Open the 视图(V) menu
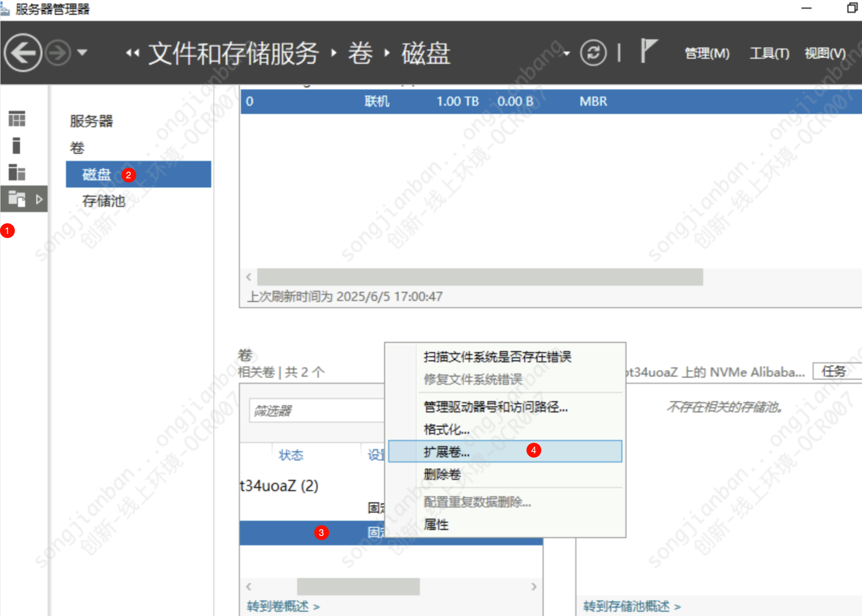Screen dimensions: 862x616 824,53
